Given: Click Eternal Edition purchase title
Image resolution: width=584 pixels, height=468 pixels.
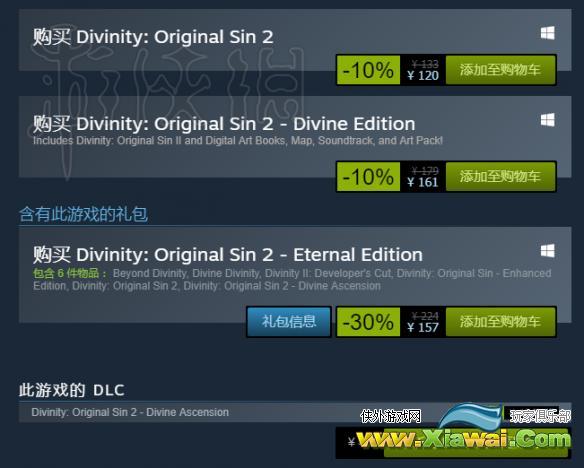Looking at the screenshot, I should 228,255.
